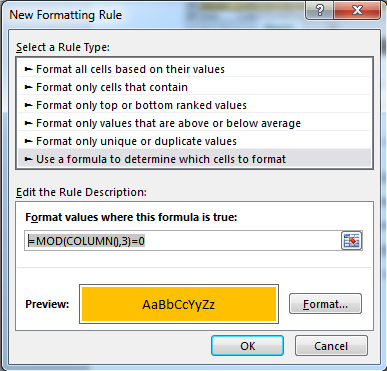Viewport: 387px width, 371px height.
Task: Click the orange AaBbCcYyZz preview swatch
Action: coord(179,304)
